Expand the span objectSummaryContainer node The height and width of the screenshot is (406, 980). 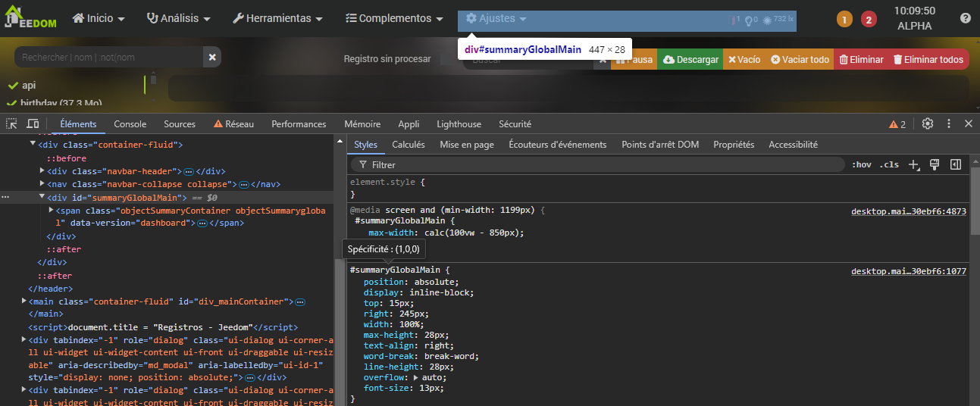tap(51, 211)
